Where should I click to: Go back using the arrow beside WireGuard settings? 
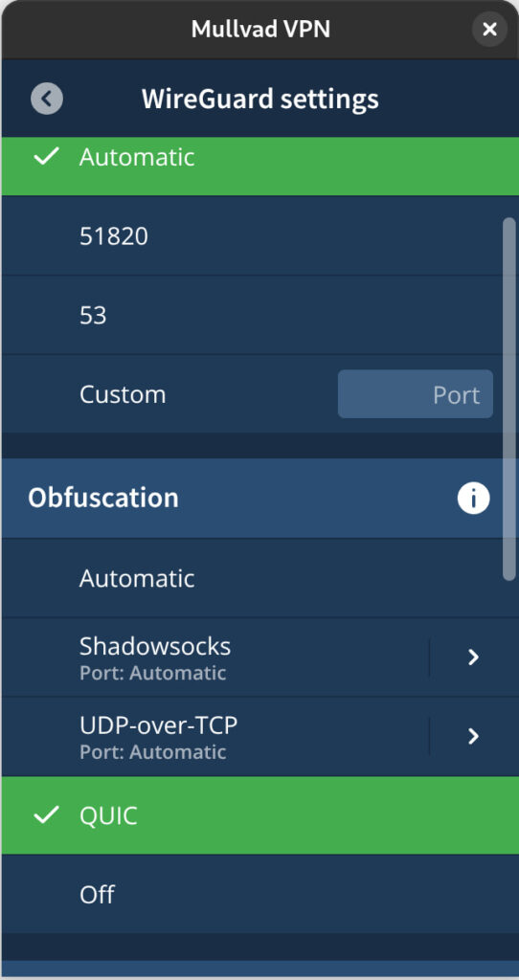pos(46,99)
